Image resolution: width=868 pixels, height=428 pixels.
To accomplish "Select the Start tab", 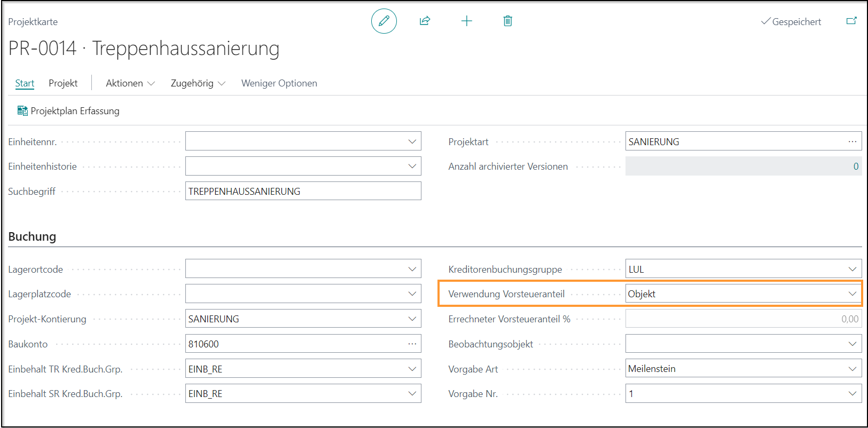I will tap(25, 83).
